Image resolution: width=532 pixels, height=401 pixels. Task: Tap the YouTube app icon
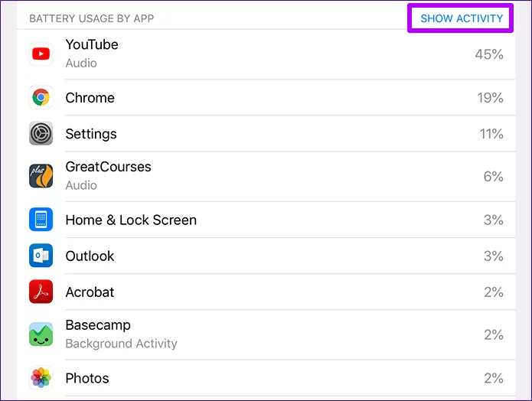click(x=41, y=54)
